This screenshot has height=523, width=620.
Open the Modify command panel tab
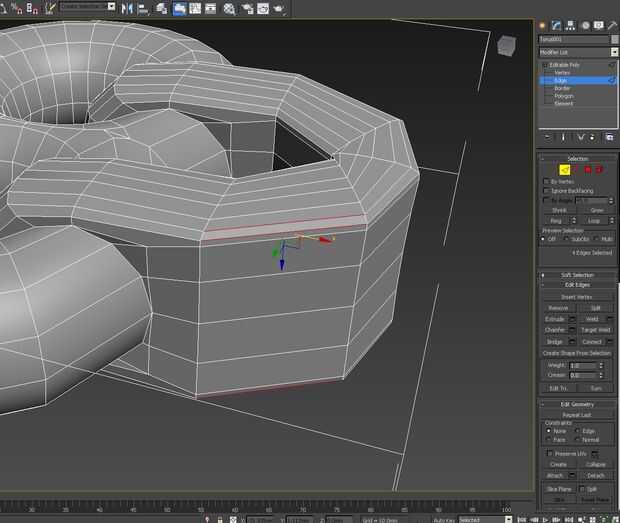coord(556,24)
